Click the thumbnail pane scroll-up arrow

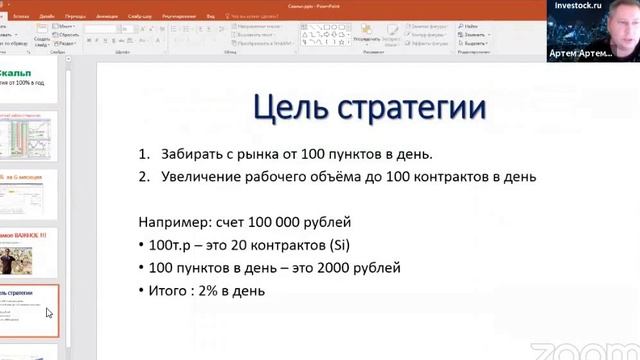(68, 59)
